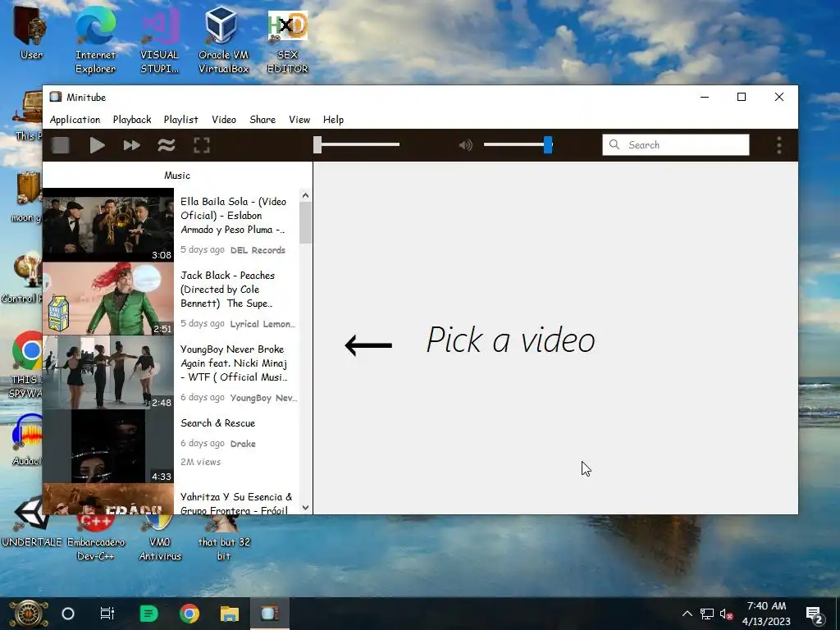Select Ella Baila Sola video thumbnail
Screen dimensions: 840x630
coord(108,225)
